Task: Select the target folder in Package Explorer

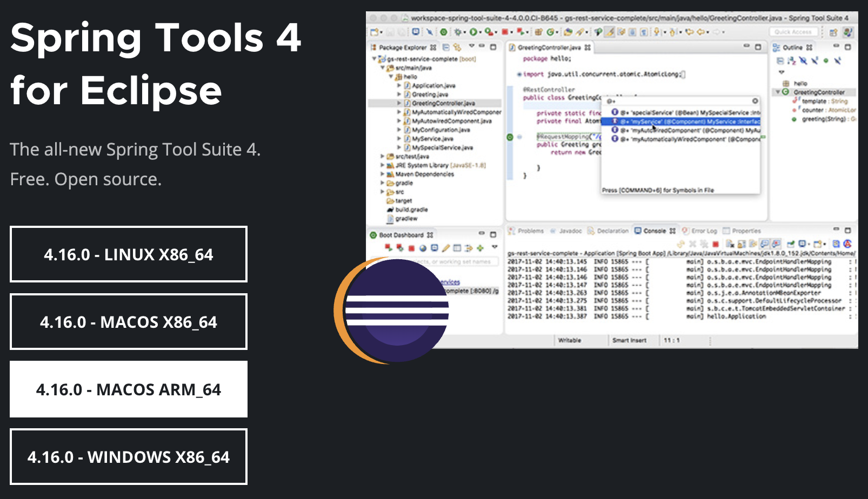Action: pyautogui.click(x=399, y=201)
